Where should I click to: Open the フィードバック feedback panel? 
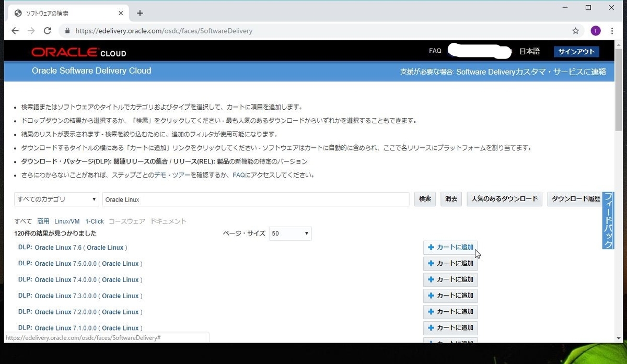(608, 220)
